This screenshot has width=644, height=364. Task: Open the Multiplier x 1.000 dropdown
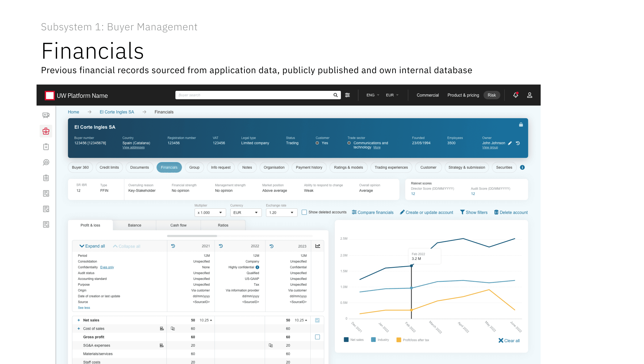click(x=210, y=213)
